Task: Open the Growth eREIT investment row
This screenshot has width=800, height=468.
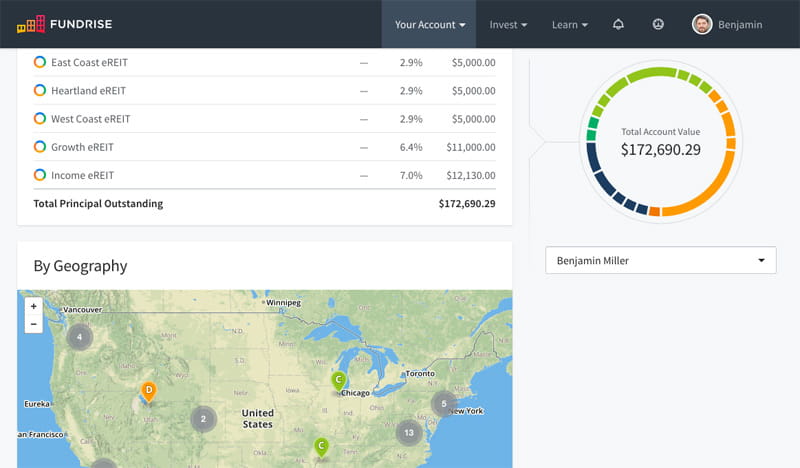Action: [x=82, y=147]
